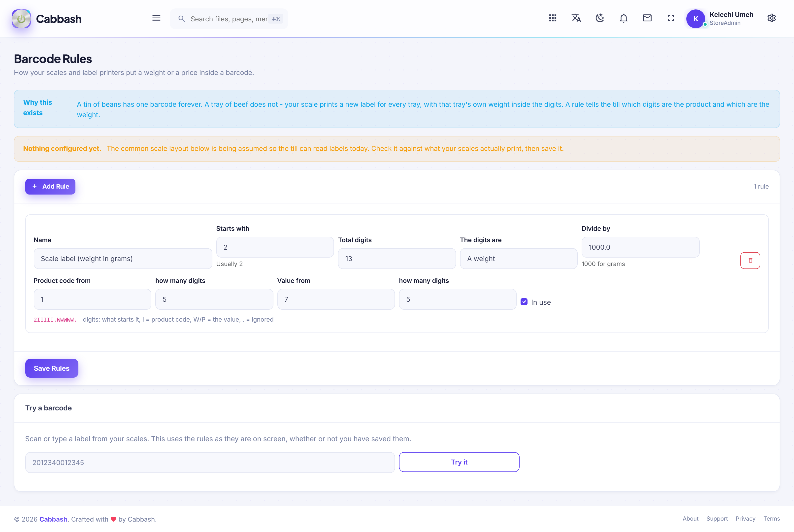794x532 pixels.
Task: Click value how many digits field
Action: (x=457, y=299)
